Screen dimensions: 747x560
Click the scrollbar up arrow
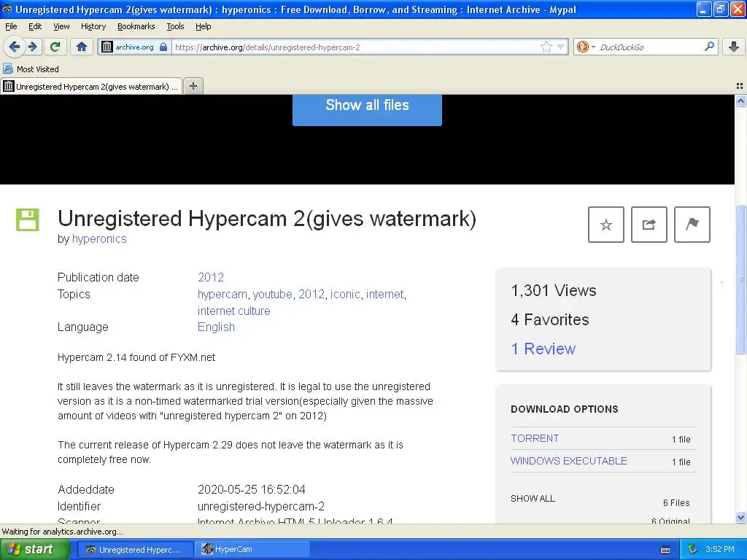(x=740, y=101)
